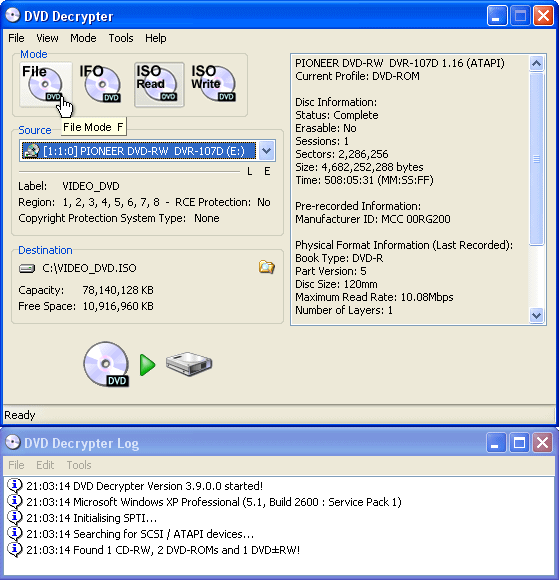This screenshot has width=559, height=580.
Task: Click the disc info panel scrollbar thumb
Action: pyautogui.click(x=536, y=159)
